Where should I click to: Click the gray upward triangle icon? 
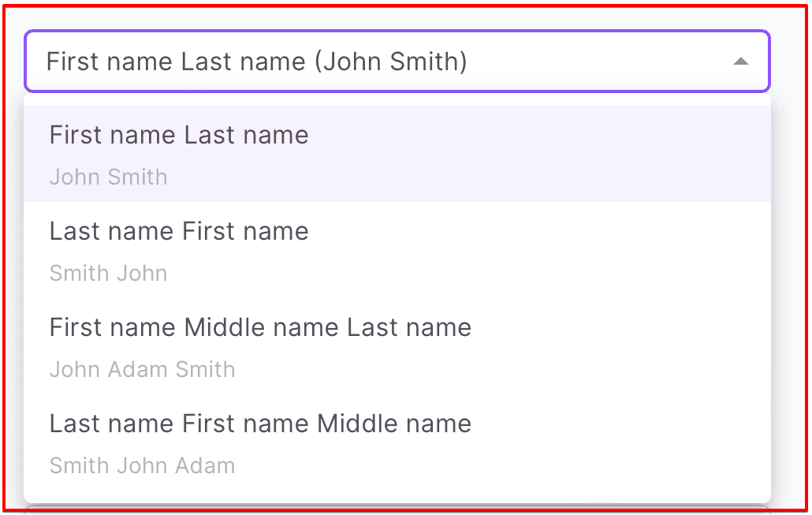pos(740,62)
